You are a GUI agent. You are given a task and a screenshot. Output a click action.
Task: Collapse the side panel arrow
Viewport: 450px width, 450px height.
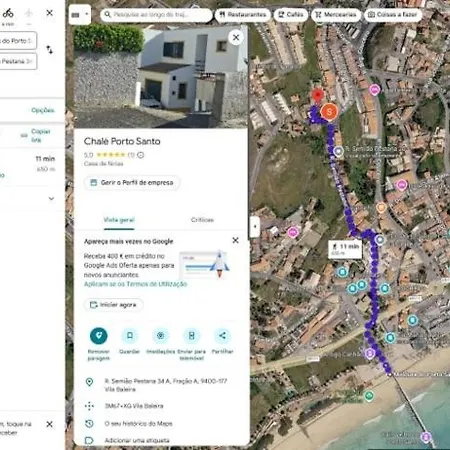pos(255,227)
